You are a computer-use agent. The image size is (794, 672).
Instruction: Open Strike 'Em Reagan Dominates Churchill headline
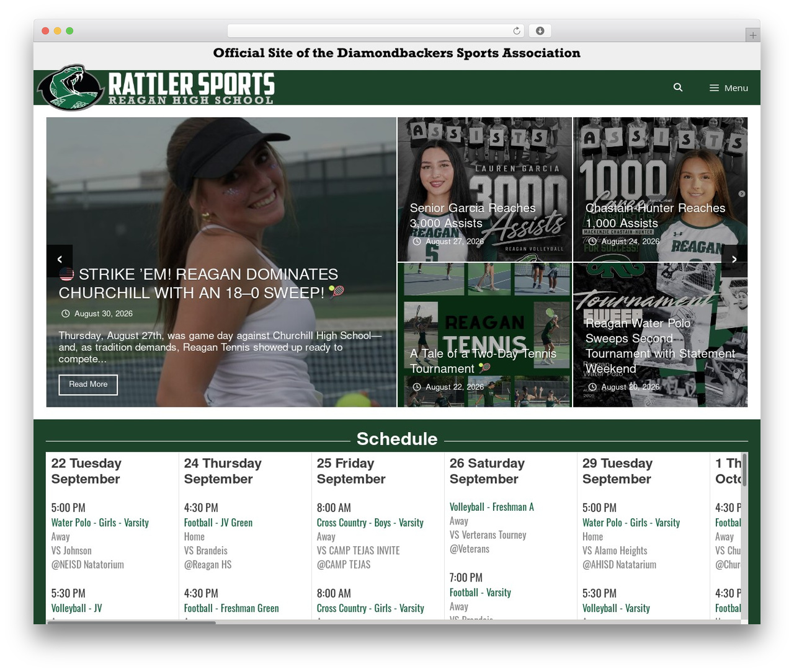(x=202, y=283)
